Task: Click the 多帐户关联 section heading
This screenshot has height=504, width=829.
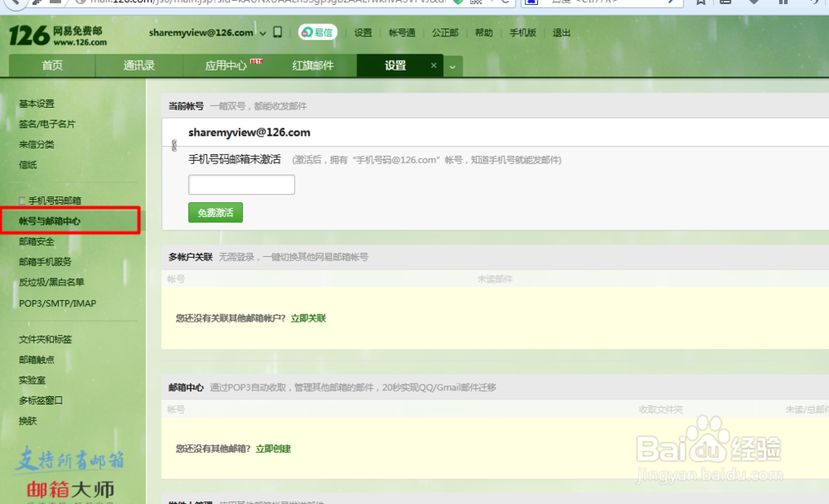Action: point(191,257)
